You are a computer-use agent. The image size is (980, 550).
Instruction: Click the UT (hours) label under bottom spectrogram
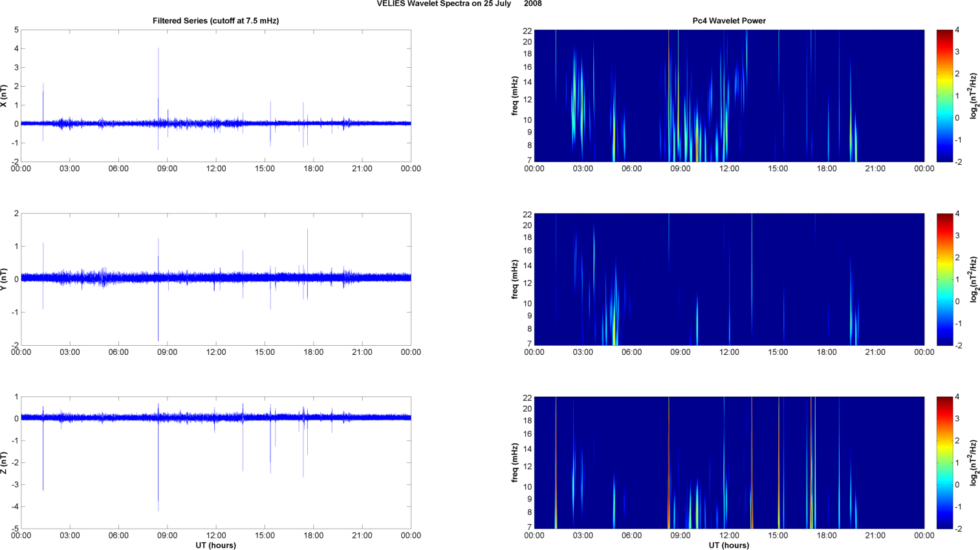729,545
